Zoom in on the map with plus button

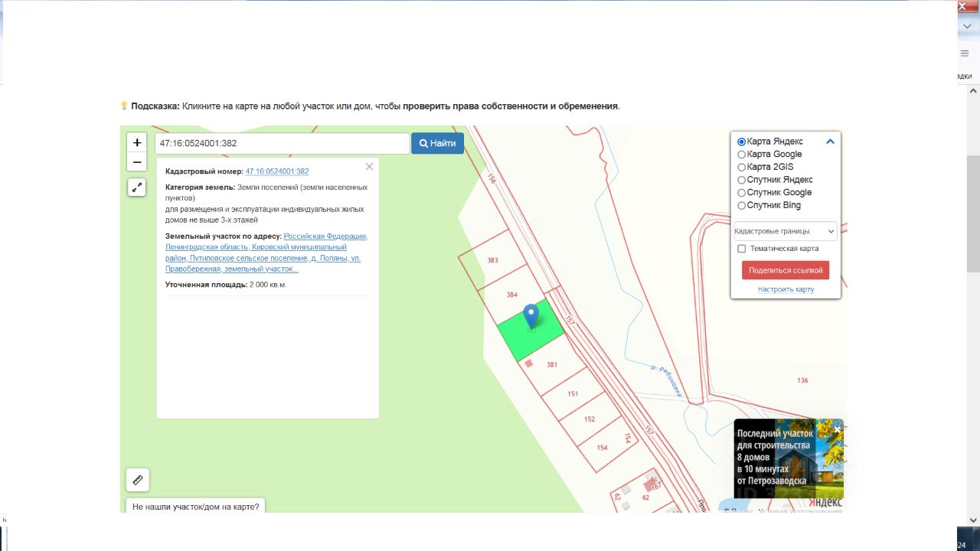(137, 142)
